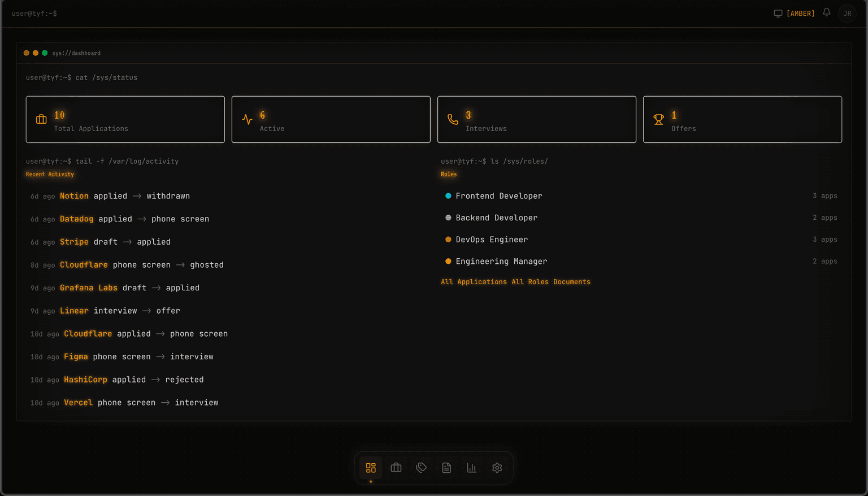Open the settings gear icon in the dock

pos(497,467)
